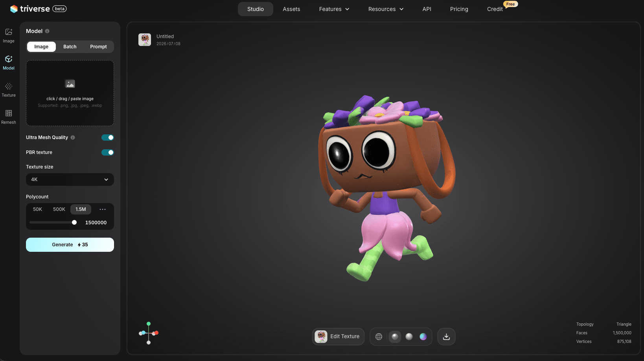Open the Pricing page
Image resolution: width=644 pixels, height=361 pixels.
(x=459, y=9)
